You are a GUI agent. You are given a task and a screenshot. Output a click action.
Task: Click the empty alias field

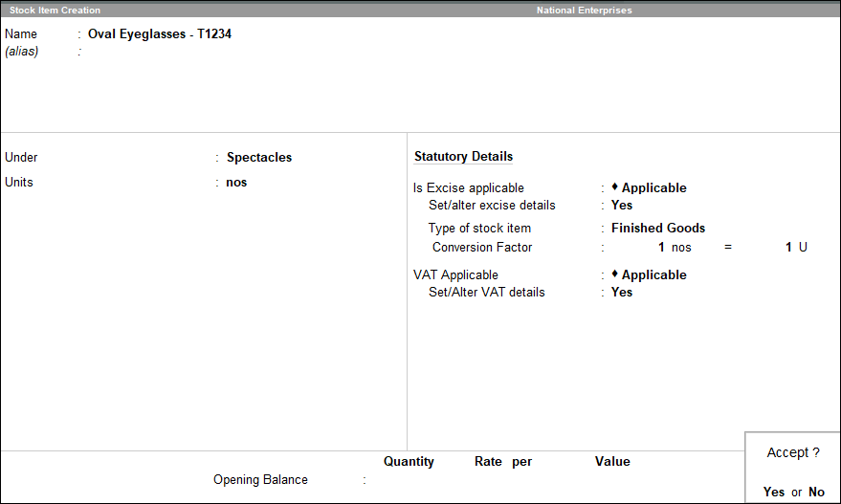click(160, 52)
